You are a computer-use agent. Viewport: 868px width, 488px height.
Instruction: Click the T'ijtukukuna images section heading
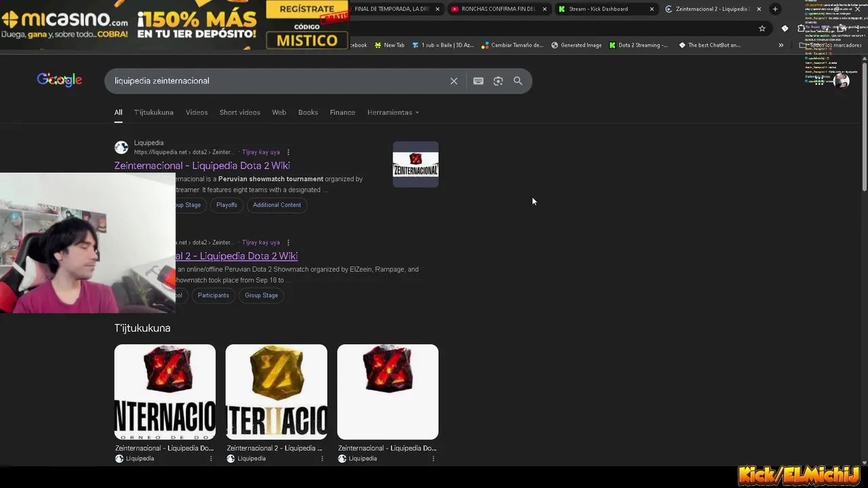pyautogui.click(x=142, y=328)
